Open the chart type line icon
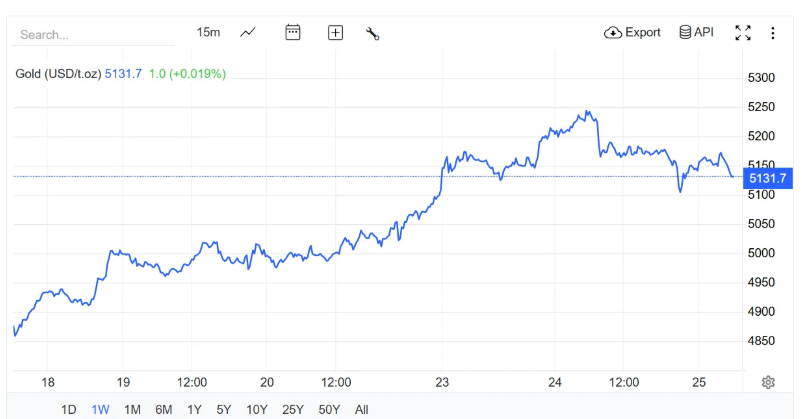This screenshot has width=802, height=419. [248, 32]
